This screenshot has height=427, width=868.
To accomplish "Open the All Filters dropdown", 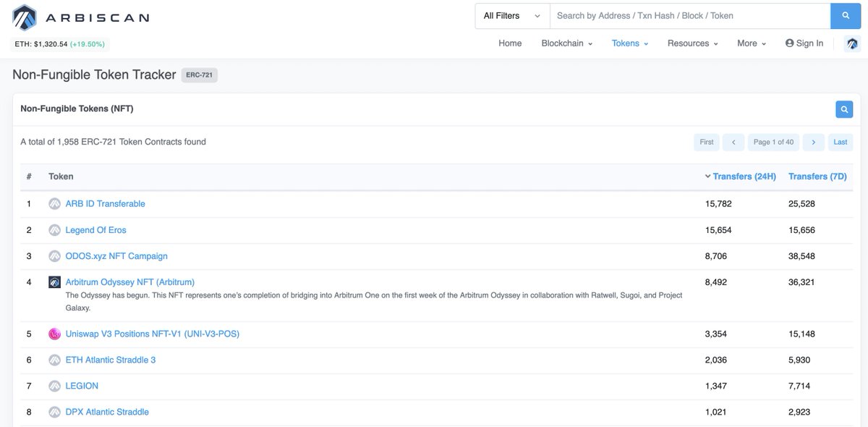I will (x=512, y=16).
